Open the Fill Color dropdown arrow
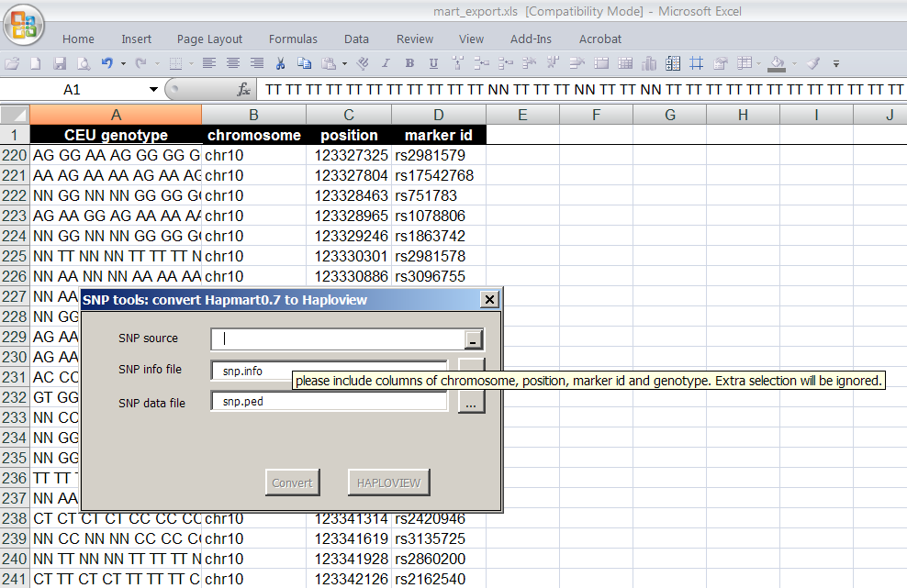The width and height of the screenshot is (907, 588). click(794, 63)
